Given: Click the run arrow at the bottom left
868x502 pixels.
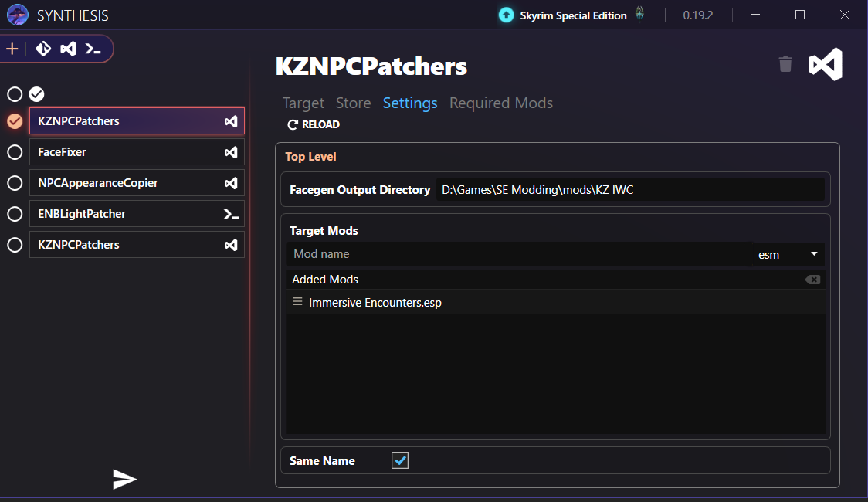Looking at the screenshot, I should pos(125,480).
